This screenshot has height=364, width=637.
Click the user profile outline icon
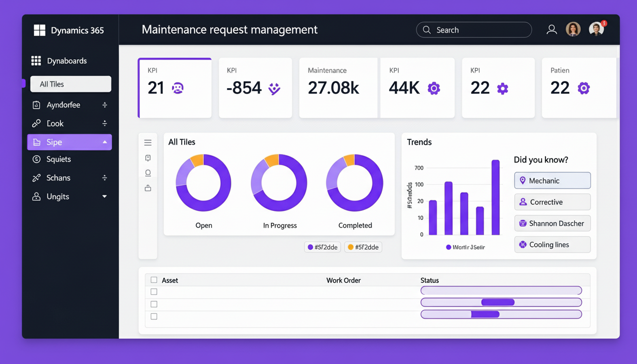[552, 30]
